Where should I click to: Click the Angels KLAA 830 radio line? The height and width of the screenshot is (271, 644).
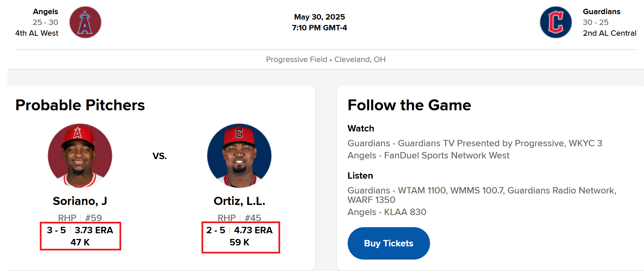(x=387, y=212)
